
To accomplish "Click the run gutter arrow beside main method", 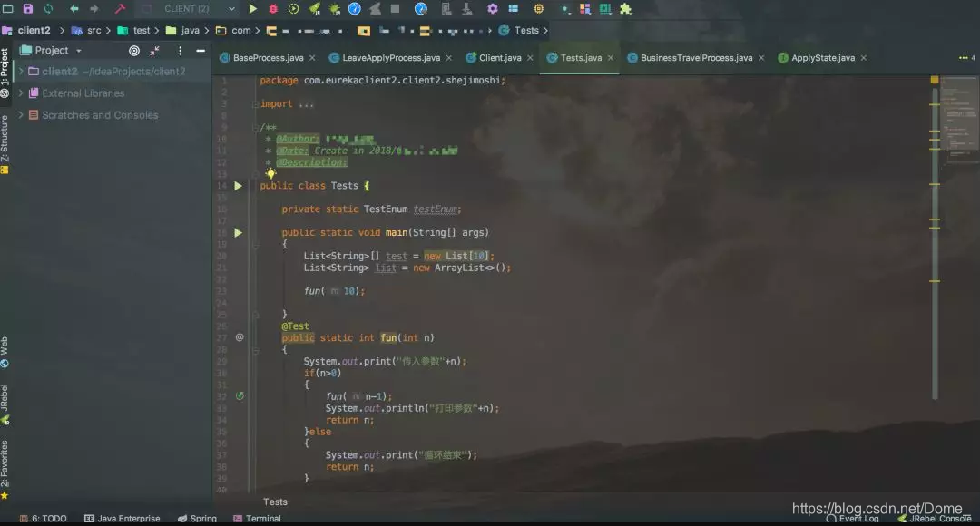I will click(x=238, y=232).
